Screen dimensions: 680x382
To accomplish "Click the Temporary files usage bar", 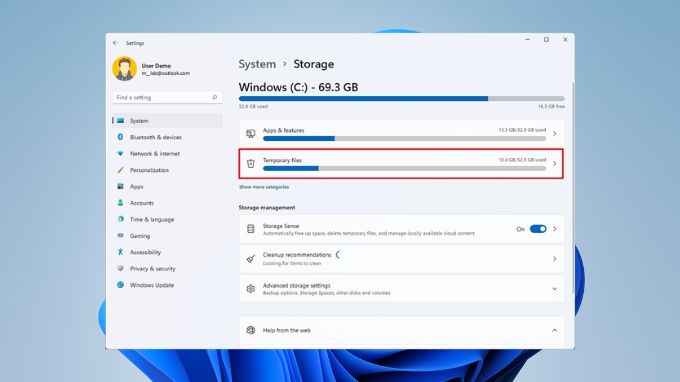I will (404, 169).
